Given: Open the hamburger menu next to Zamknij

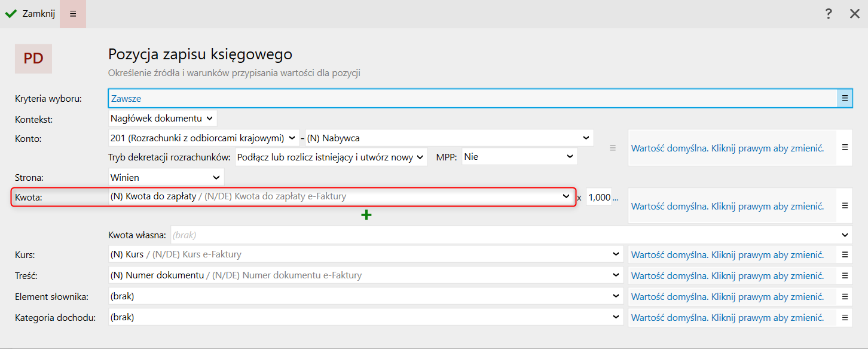Looking at the screenshot, I should click(73, 14).
